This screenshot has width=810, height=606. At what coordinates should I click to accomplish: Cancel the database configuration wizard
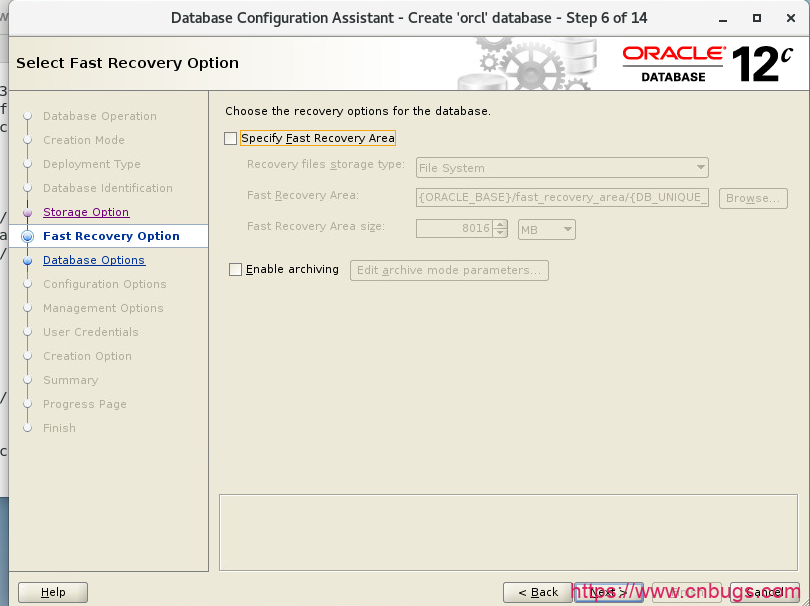(764, 592)
